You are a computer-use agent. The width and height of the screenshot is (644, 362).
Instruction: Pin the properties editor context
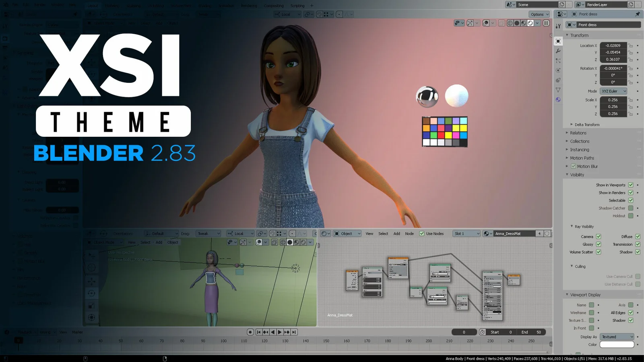(638, 14)
